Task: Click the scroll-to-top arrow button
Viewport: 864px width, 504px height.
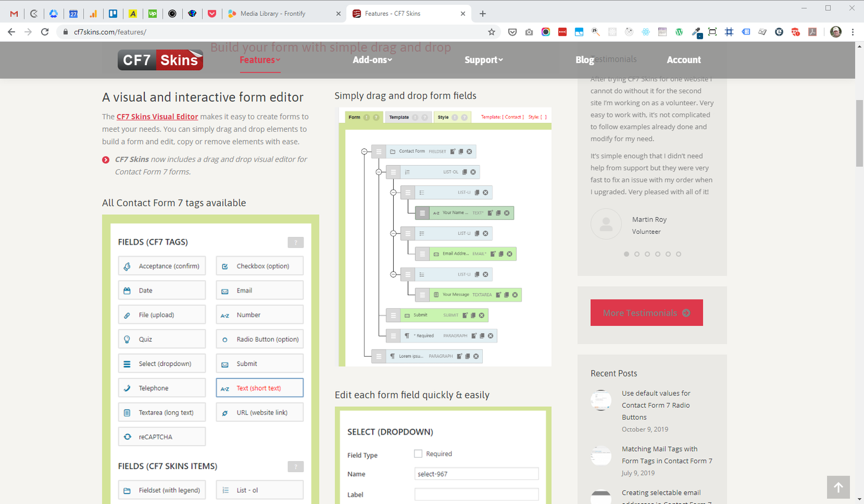Action: pos(838,487)
